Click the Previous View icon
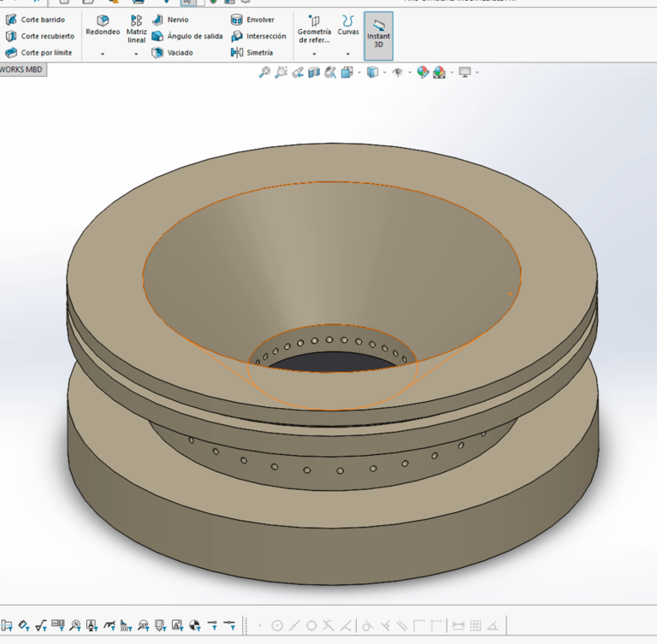Image resolution: width=657 pixels, height=644 pixels. click(x=297, y=73)
